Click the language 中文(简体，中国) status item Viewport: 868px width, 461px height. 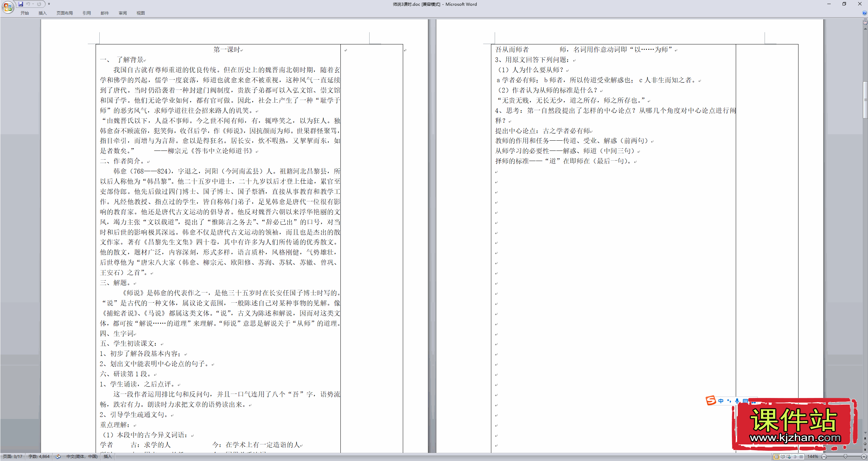click(82, 457)
